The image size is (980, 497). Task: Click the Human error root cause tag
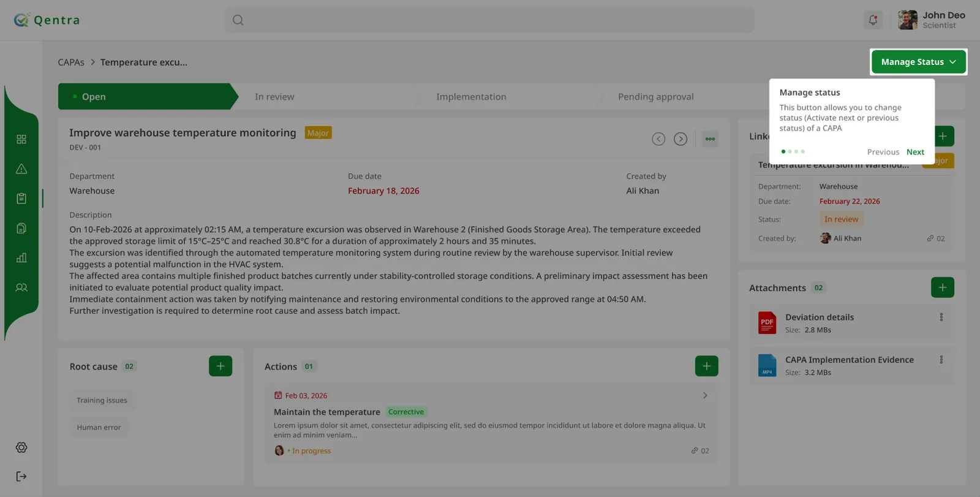(x=99, y=427)
